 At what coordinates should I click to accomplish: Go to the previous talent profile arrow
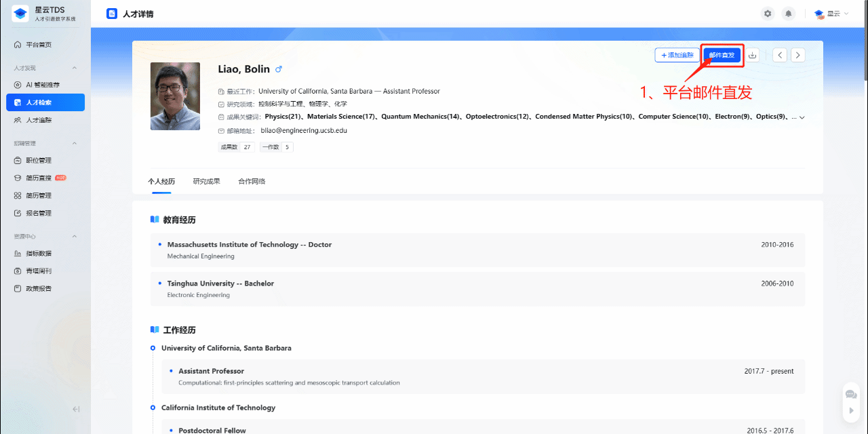click(780, 55)
